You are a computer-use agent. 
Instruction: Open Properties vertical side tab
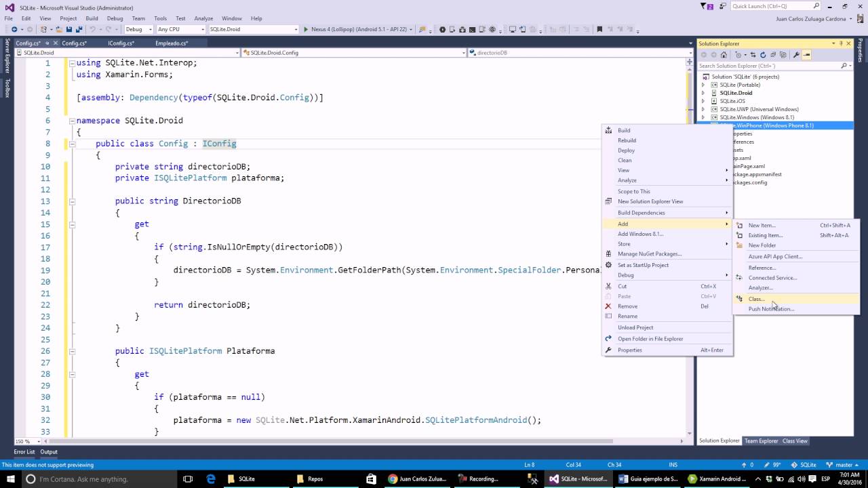[861, 50]
